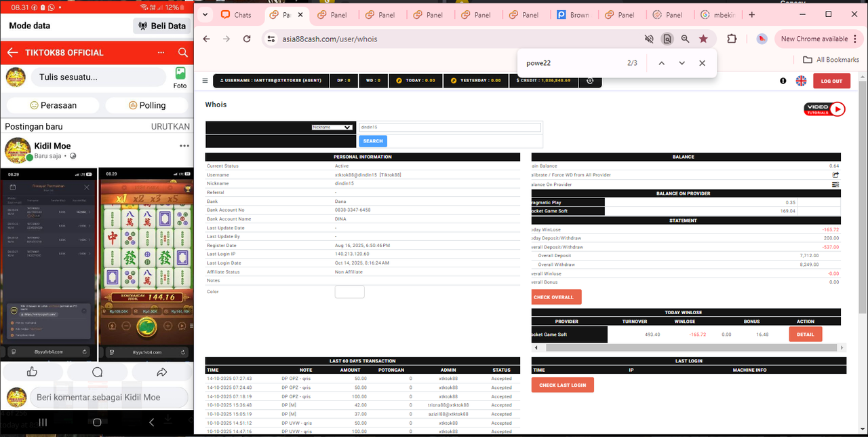Image resolution: width=868 pixels, height=437 pixels.
Task: Click the blue SEARCH button
Action: (373, 141)
